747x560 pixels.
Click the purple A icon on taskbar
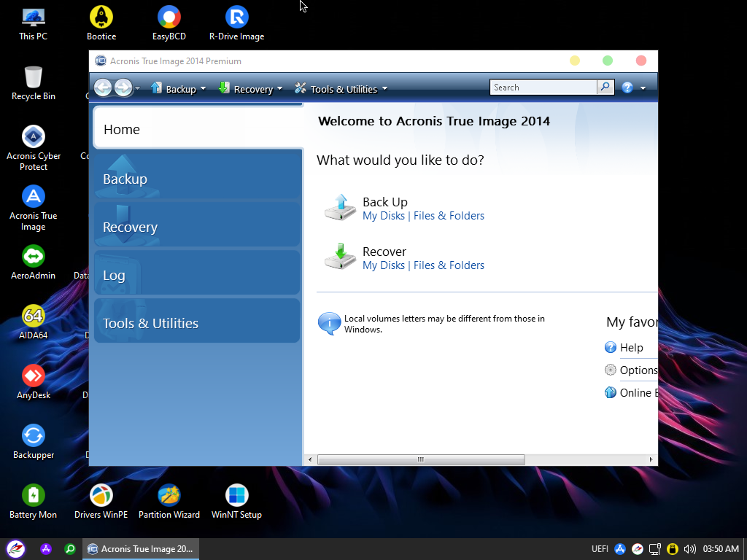pos(46,549)
